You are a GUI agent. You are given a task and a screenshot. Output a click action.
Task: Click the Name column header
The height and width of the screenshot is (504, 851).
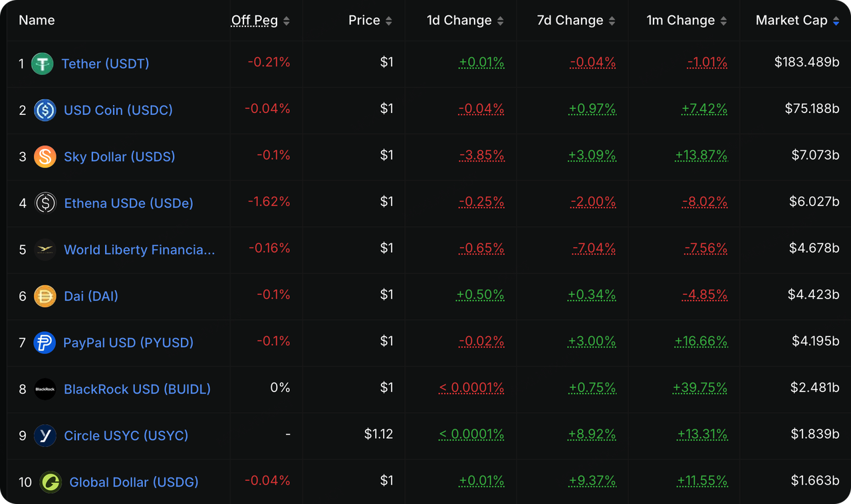click(37, 21)
